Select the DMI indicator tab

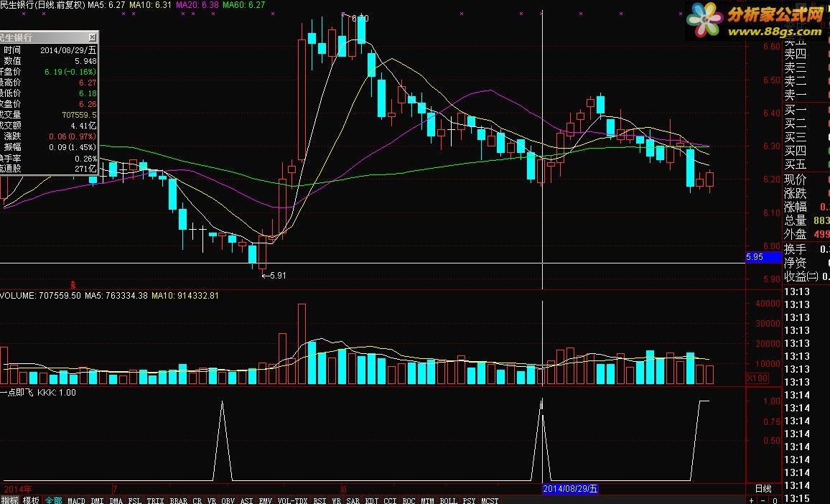coord(97,500)
